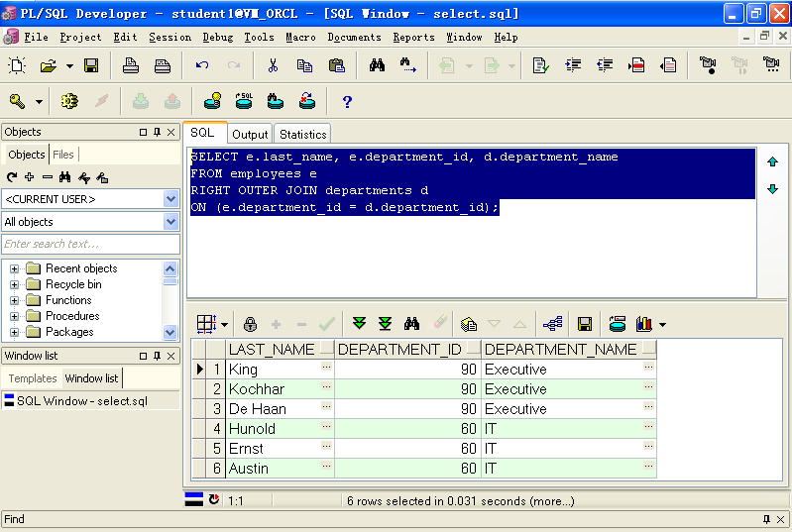Viewport: 792px width, 532px height.
Task: Click the Cut scissors icon
Action: [273, 66]
